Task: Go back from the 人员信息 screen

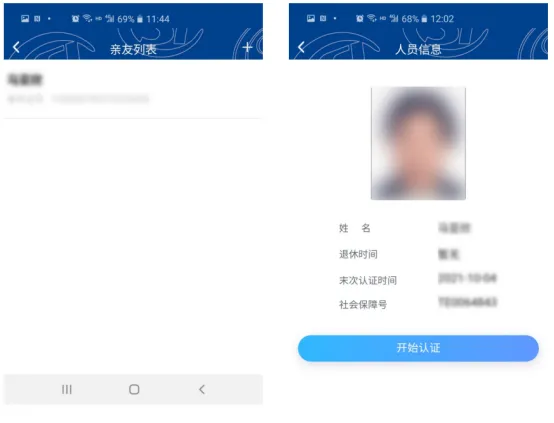Action: [301, 47]
